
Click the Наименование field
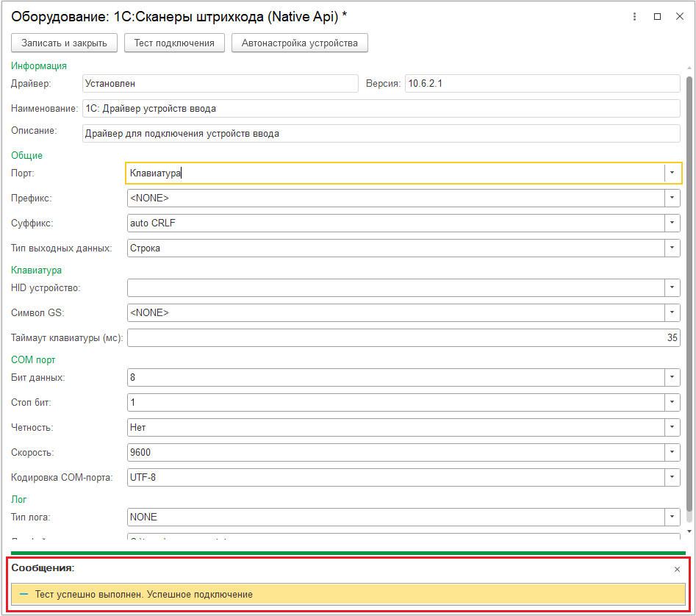click(x=381, y=108)
